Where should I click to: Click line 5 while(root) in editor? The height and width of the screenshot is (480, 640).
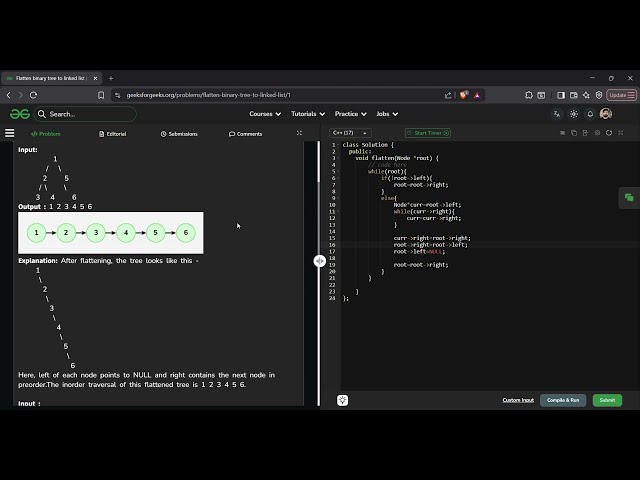tap(387, 171)
